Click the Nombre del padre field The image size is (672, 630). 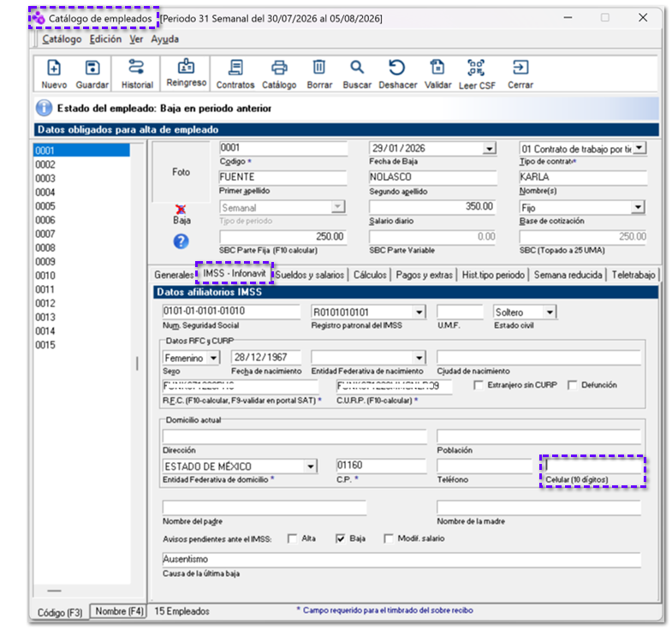click(264, 508)
